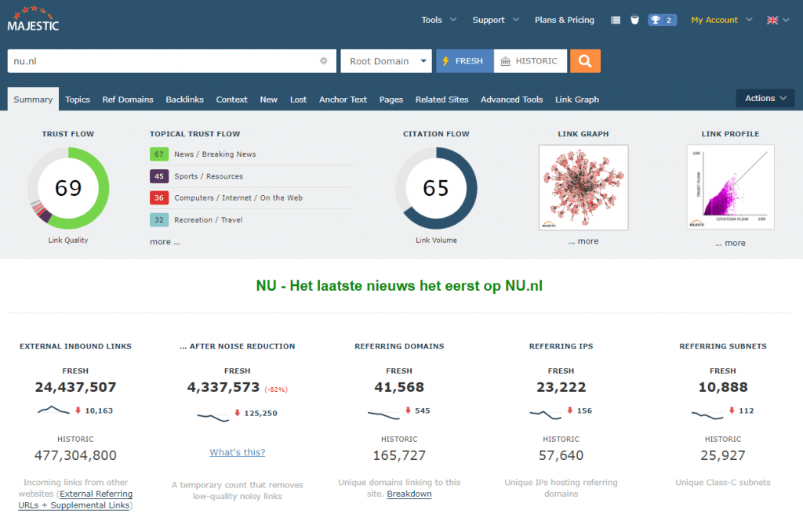
Task: Switch to the FRESH index
Action: point(464,61)
